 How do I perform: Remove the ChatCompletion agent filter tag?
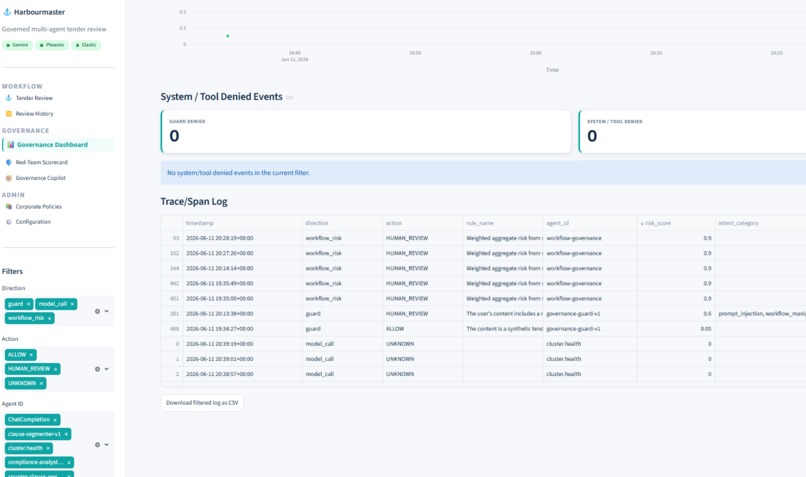click(x=55, y=420)
